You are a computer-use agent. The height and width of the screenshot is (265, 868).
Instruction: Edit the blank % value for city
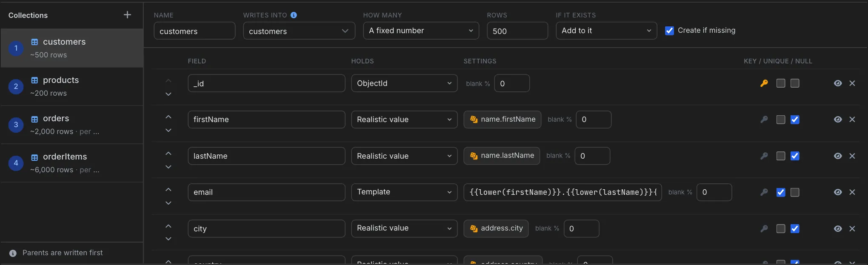(582, 229)
